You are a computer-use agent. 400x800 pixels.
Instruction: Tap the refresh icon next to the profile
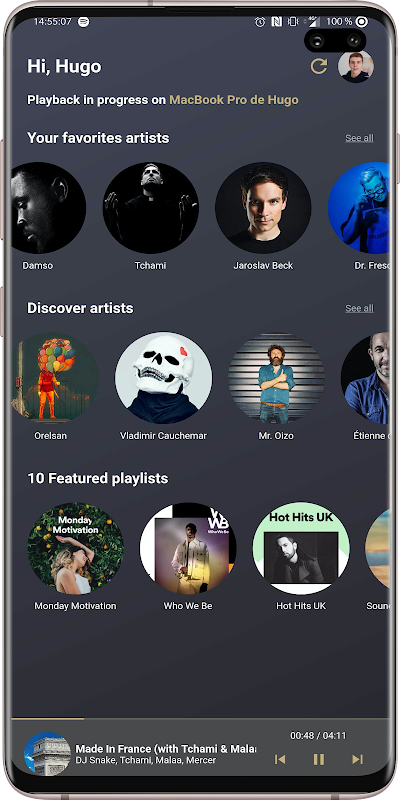pyautogui.click(x=319, y=66)
